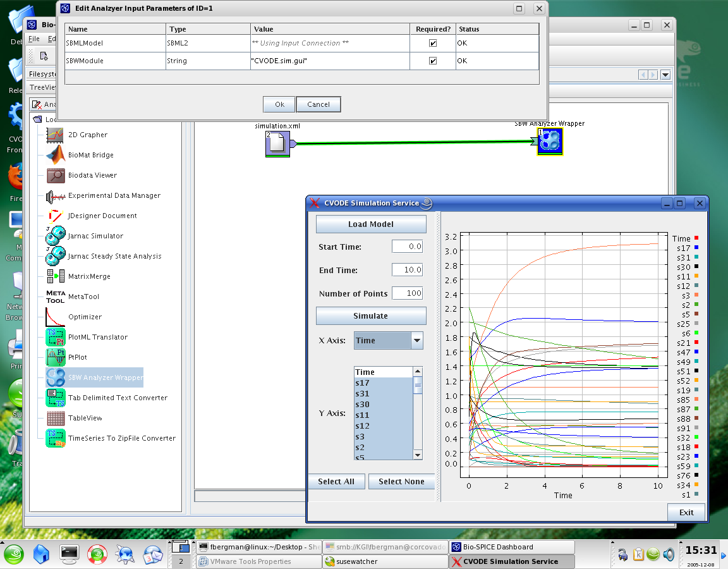Select s17 in the Y Axis list

pyautogui.click(x=384, y=382)
